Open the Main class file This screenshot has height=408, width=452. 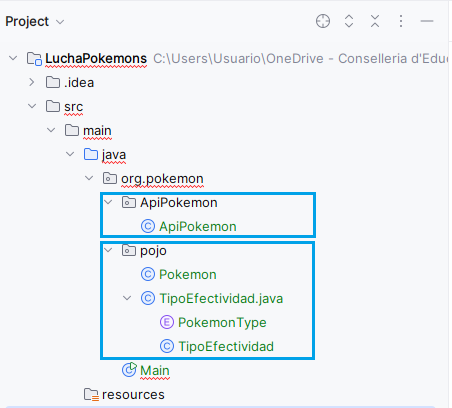155,371
